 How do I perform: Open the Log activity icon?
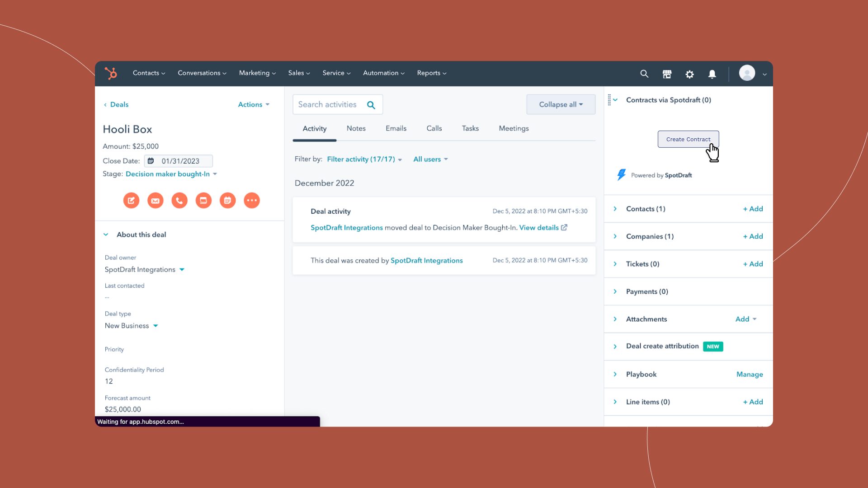tap(203, 200)
